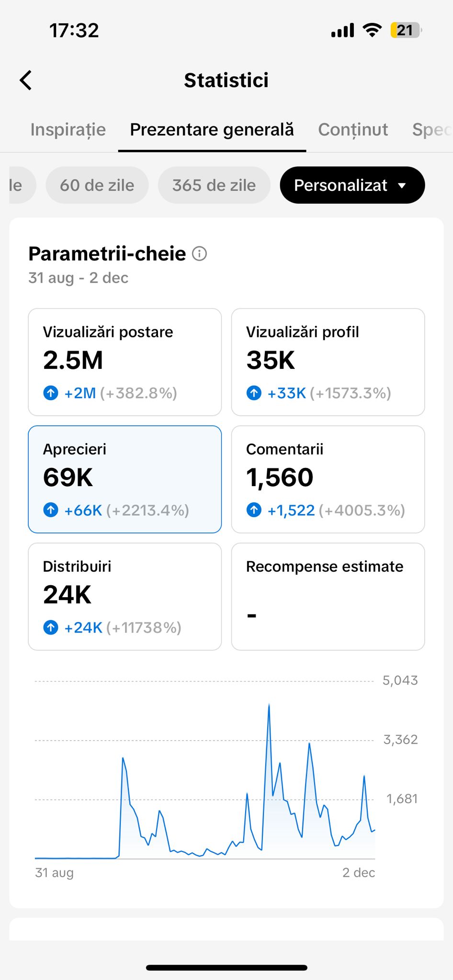Tap the up-arrow icon under Vizualizări postare

(x=51, y=393)
